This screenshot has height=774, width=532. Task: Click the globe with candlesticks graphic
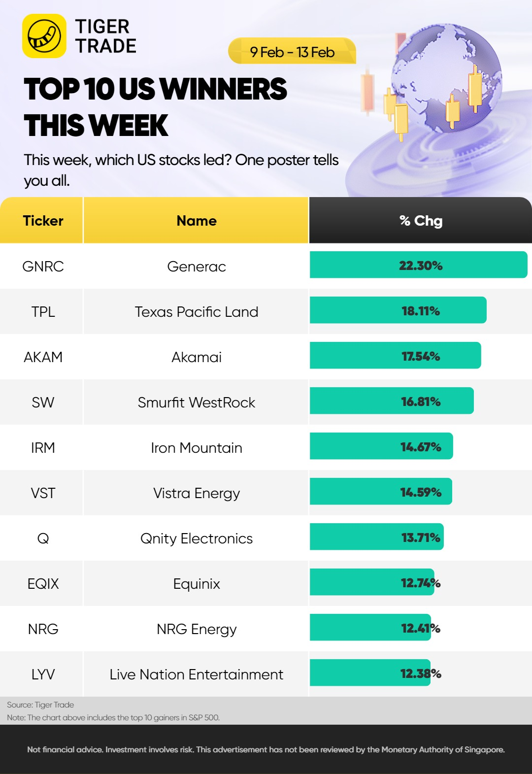point(446,81)
